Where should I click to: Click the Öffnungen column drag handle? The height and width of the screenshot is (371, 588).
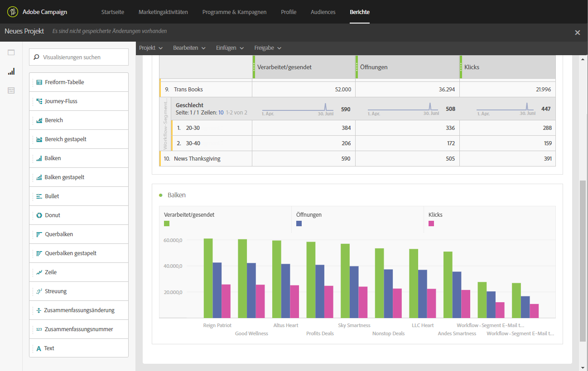click(x=357, y=67)
